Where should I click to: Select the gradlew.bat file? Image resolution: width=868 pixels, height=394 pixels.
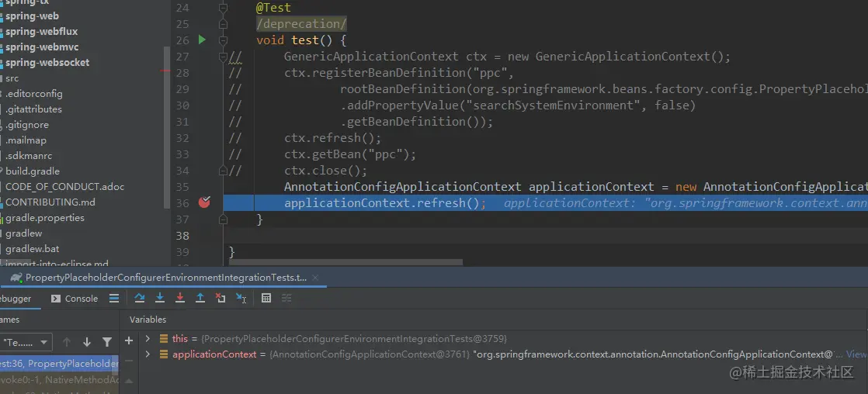click(33, 248)
